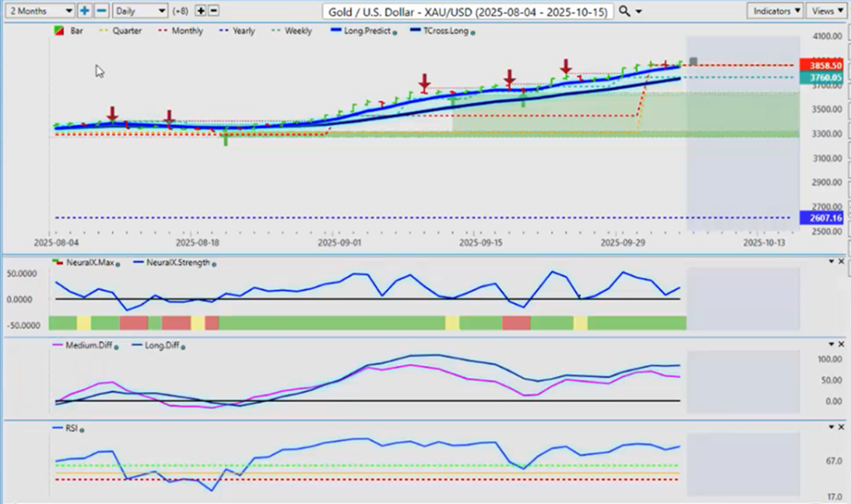Close the NeuralX indicator panel
This screenshot has width=851, height=504.
point(843,262)
